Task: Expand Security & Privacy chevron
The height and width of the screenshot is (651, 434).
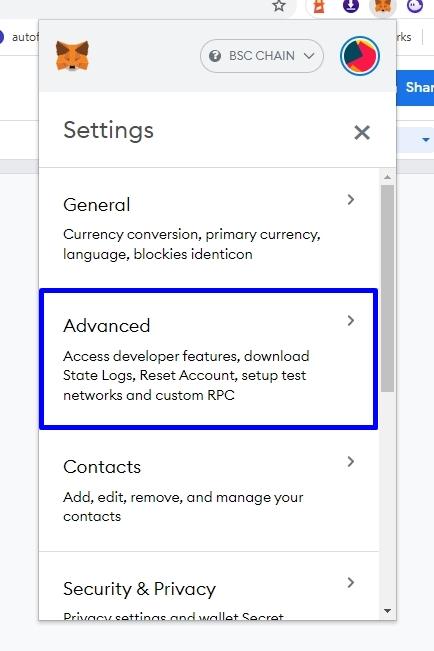Action: (x=351, y=582)
